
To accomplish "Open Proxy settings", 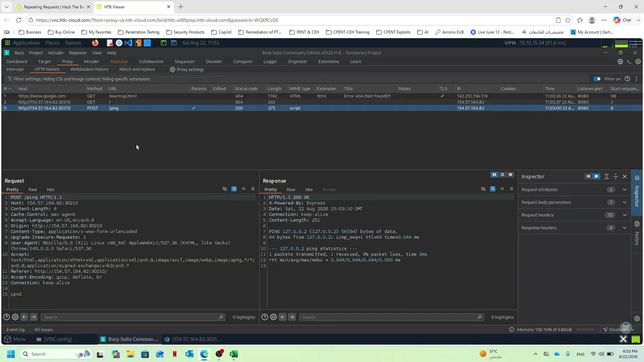I will [x=187, y=69].
